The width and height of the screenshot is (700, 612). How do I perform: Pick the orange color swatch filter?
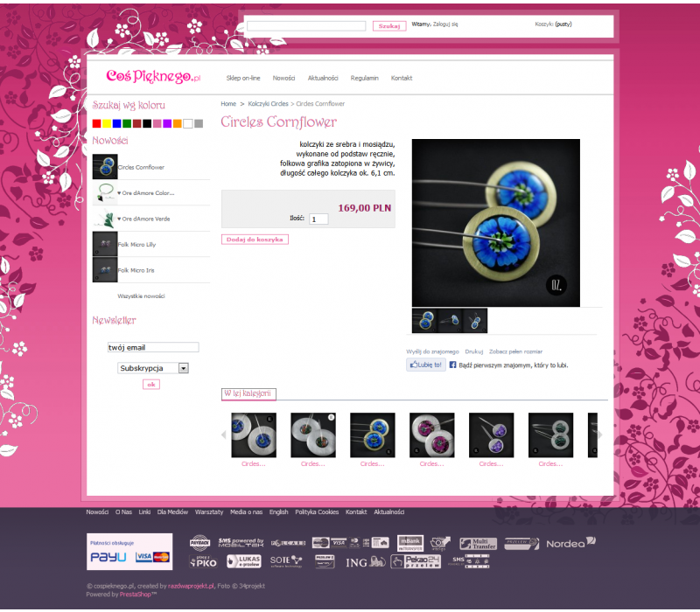point(178,123)
